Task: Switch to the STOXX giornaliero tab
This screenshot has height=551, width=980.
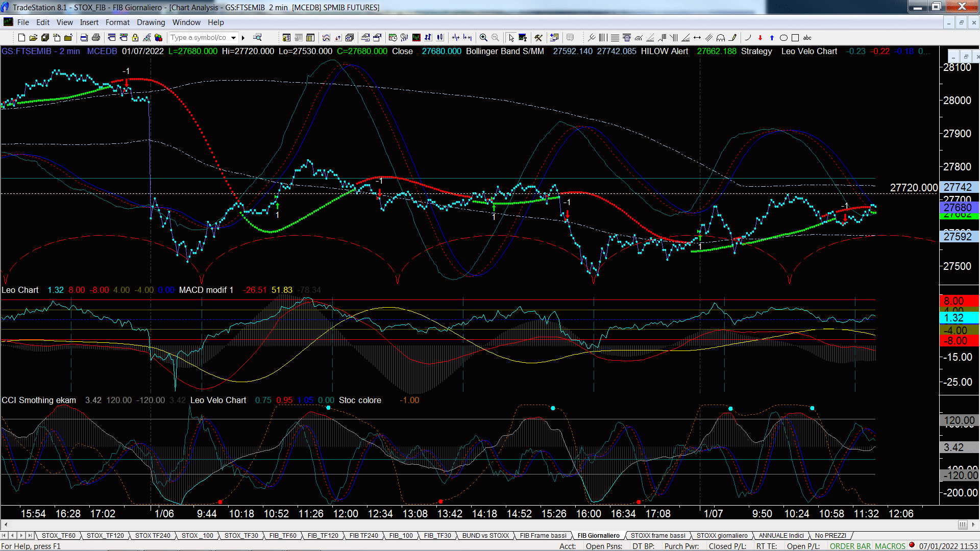Action: [722, 535]
